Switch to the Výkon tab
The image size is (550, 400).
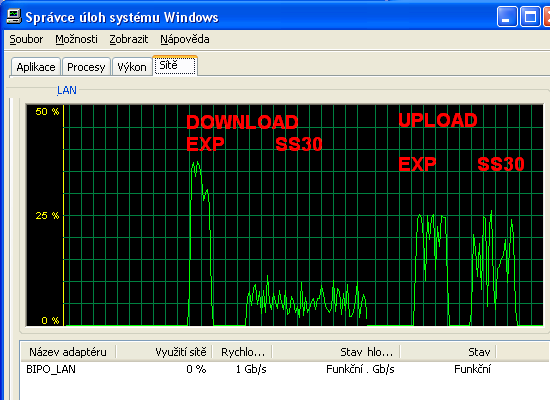coord(132,67)
